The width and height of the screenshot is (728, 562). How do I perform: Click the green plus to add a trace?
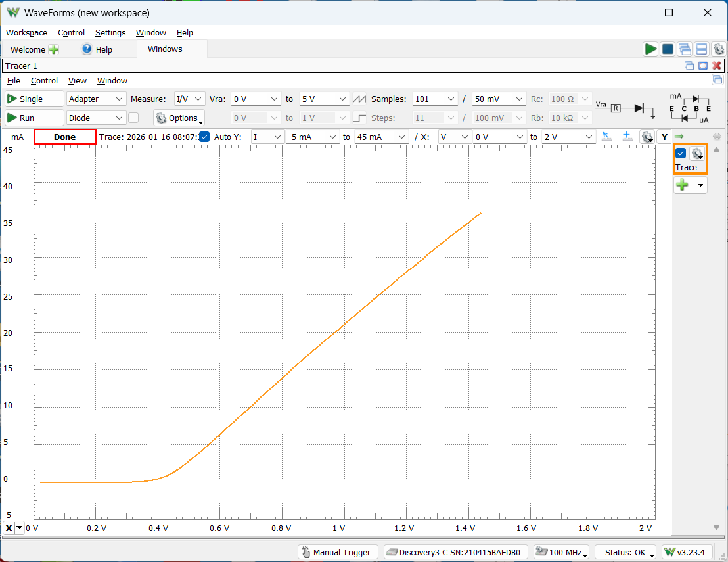click(x=683, y=185)
